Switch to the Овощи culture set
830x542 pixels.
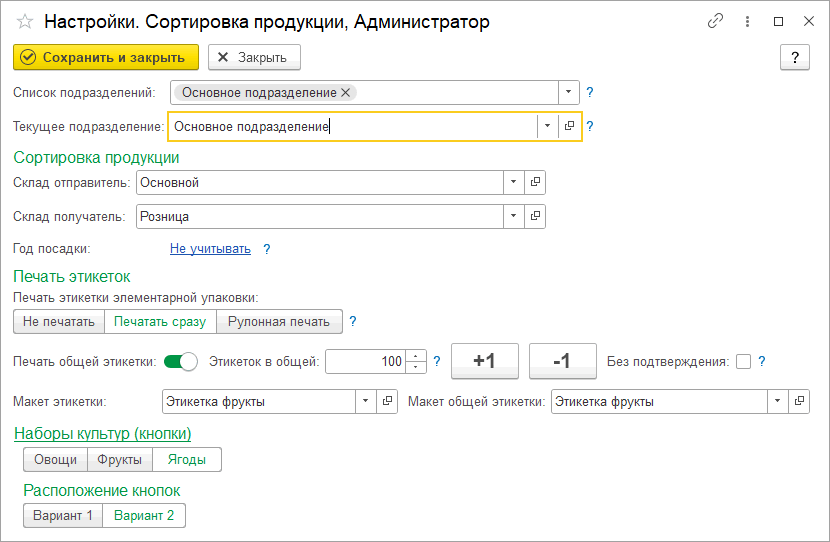[x=55, y=459]
